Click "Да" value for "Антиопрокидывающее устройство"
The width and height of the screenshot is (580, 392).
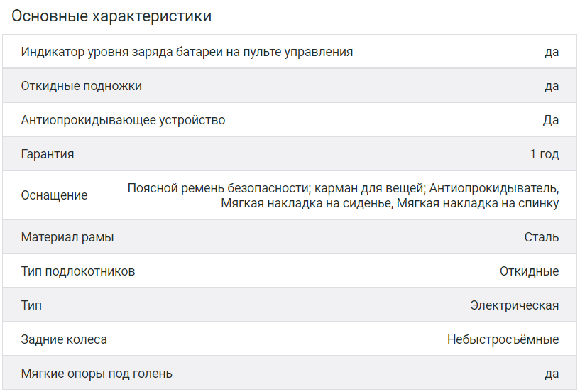click(x=551, y=120)
